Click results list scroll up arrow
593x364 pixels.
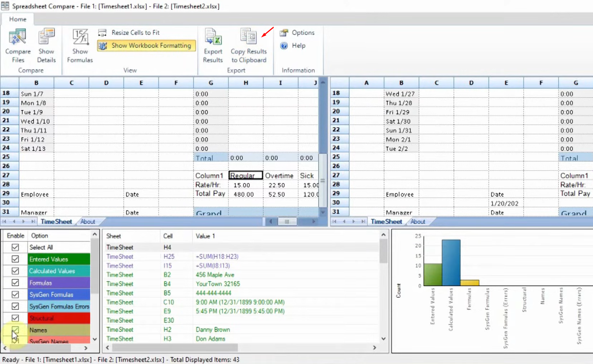pos(383,235)
